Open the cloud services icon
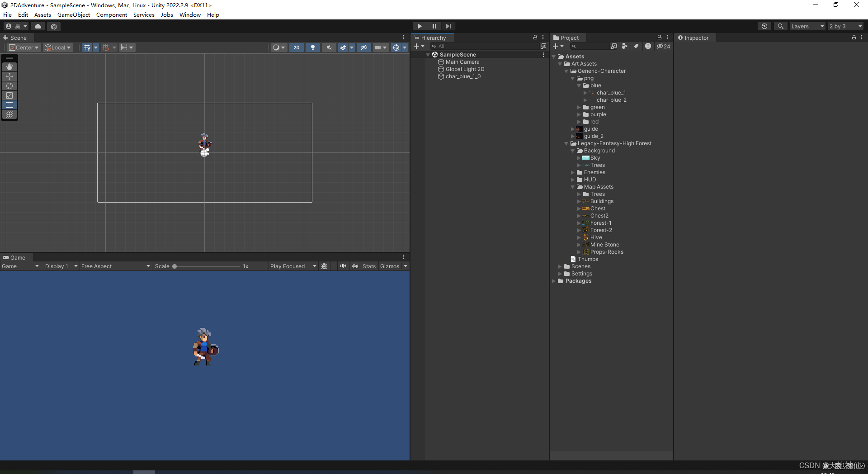Image resolution: width=868 pixels, height=474 pixels. 38,26
